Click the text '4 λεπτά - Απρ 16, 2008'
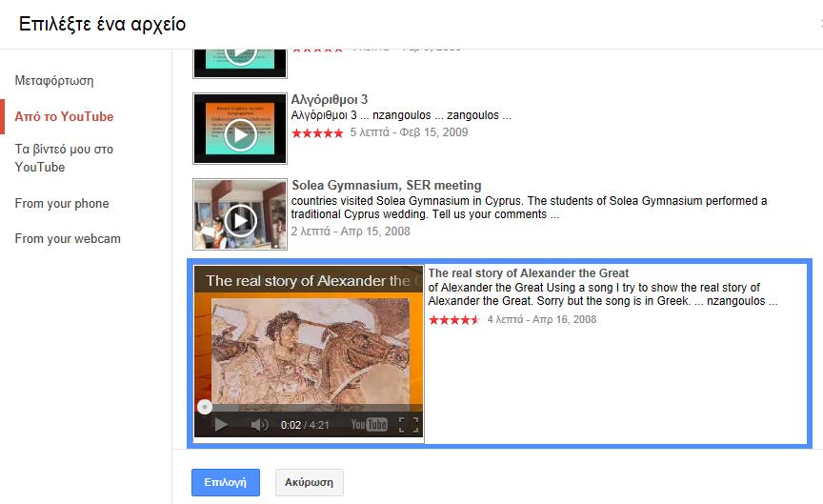 point(542,319)
